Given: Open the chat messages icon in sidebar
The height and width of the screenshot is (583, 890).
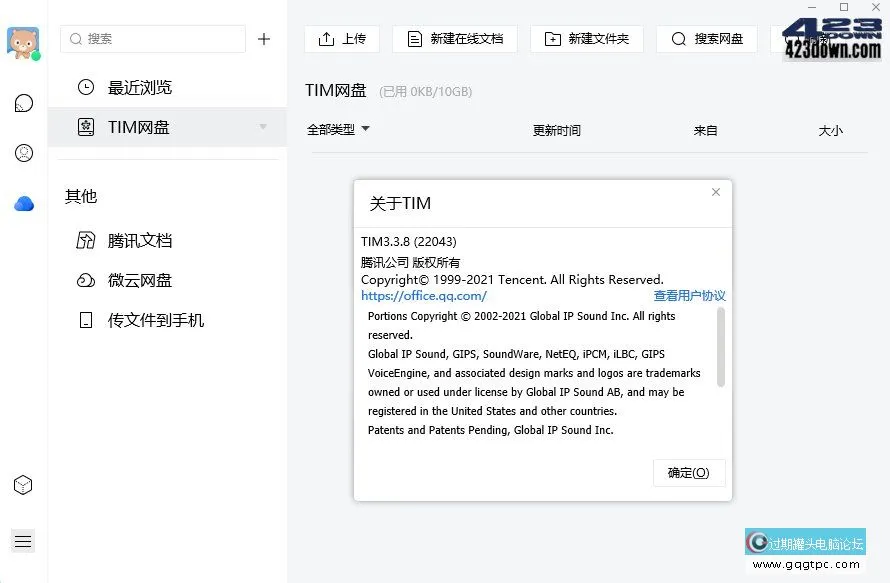Looking at the screenshot, I should pyautogui.click(x=22, y=102).
